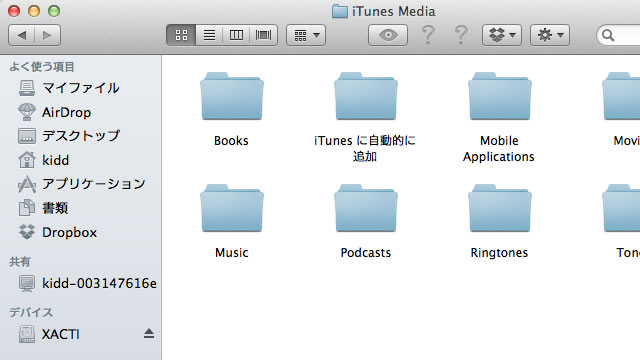Image resolution: width=640 pixels, height=360 pixels.
Task: Select the Movies folder icon
Action: point(621,96)
